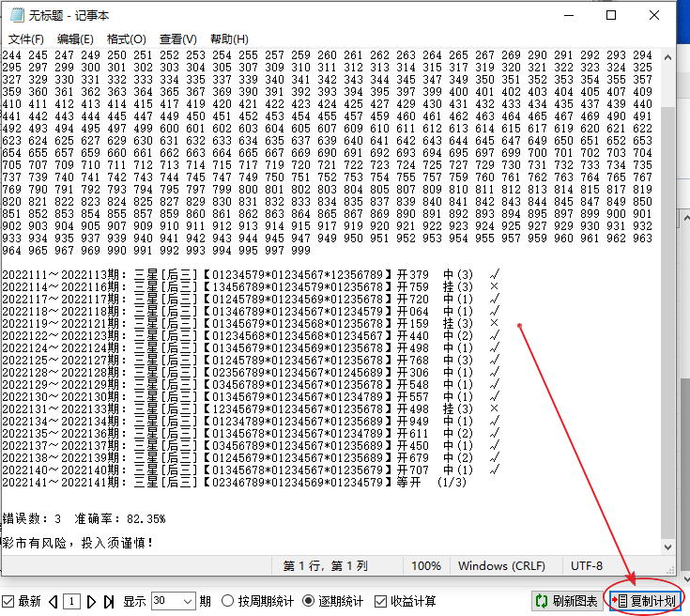Click the number 999 ending the number list
The width and height of the screenshot is (690, 616).
tap(301, 251)
